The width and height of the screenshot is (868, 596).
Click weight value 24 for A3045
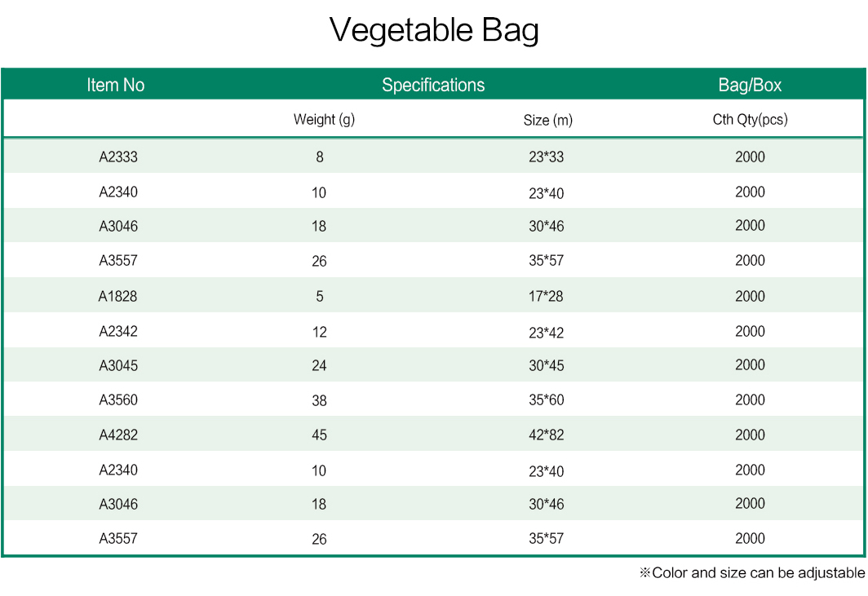click(x=320, y=366)
